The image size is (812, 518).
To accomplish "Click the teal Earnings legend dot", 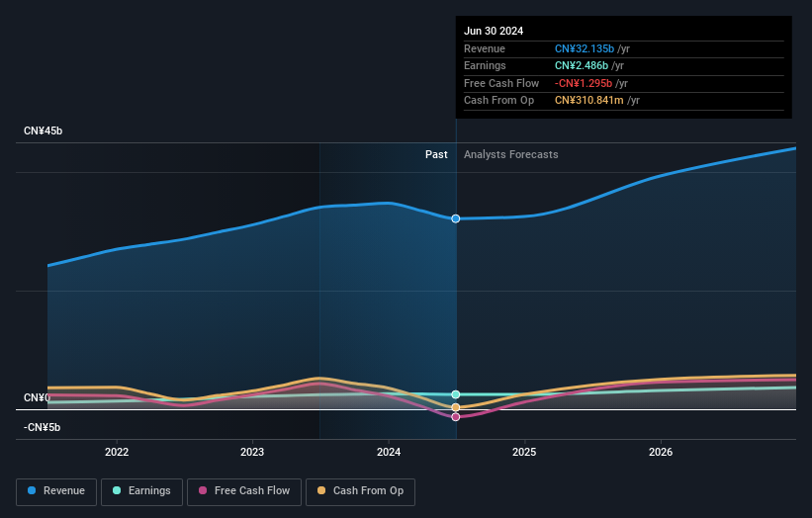I will tap(117, 490).
